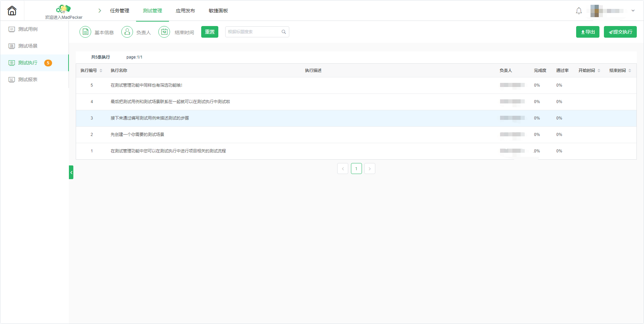Click the 提交执行 button

[620, 32]
